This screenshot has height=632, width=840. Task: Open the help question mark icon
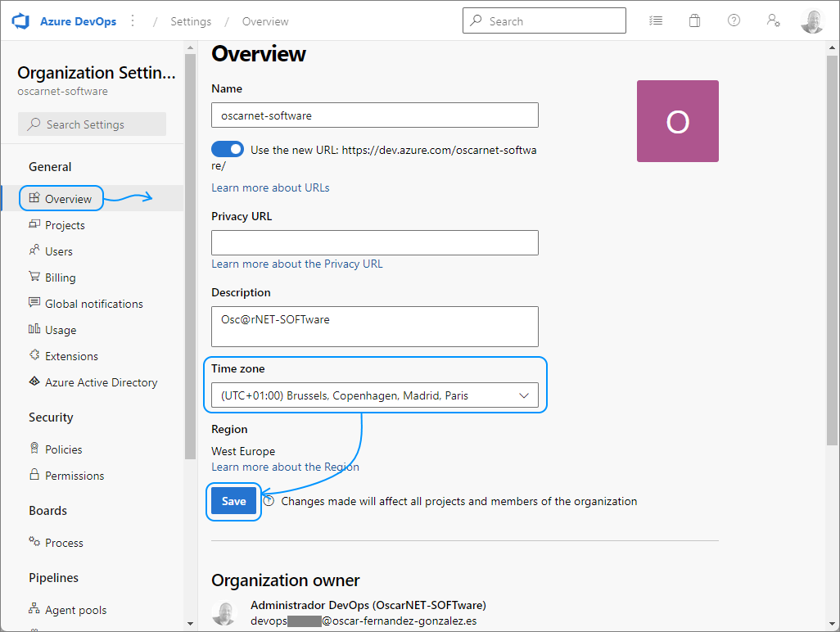coord(734,20)
